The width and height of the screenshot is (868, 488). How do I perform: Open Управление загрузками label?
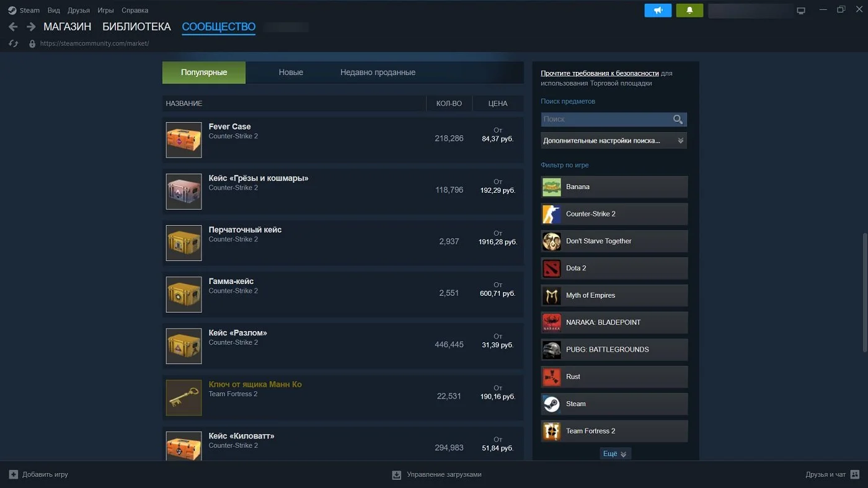444,474
